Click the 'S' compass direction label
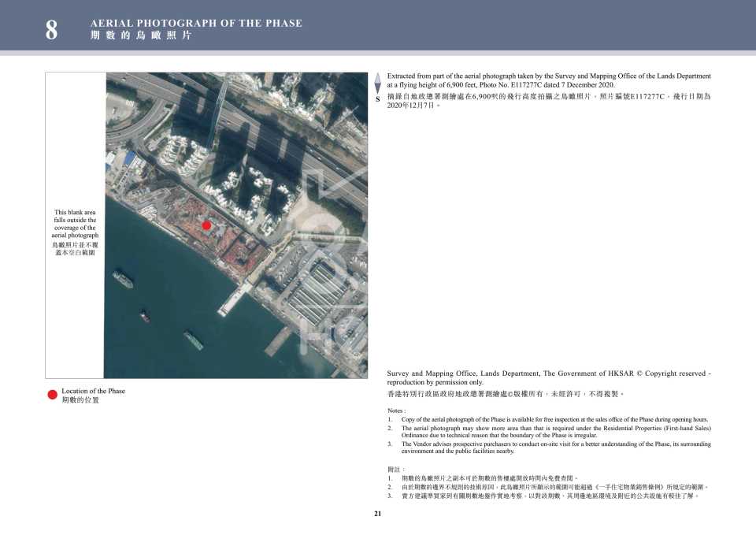The height and width of the screenshot is (535, 756). click(x=377, y=99)
